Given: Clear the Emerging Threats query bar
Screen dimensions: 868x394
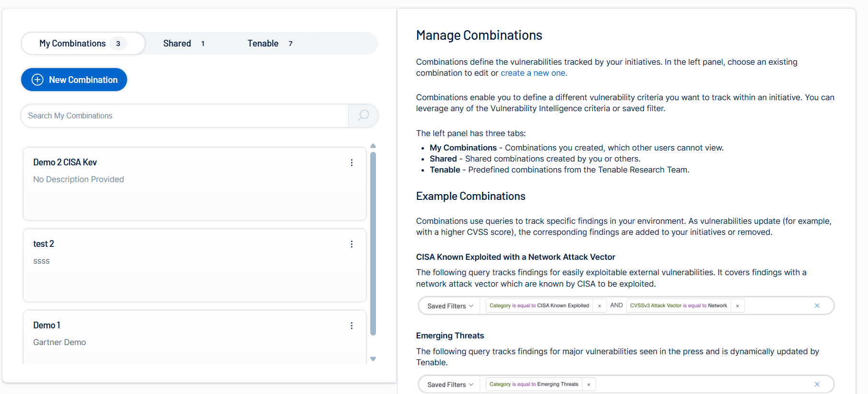Looking at the screenshot, I should (817, 384).
